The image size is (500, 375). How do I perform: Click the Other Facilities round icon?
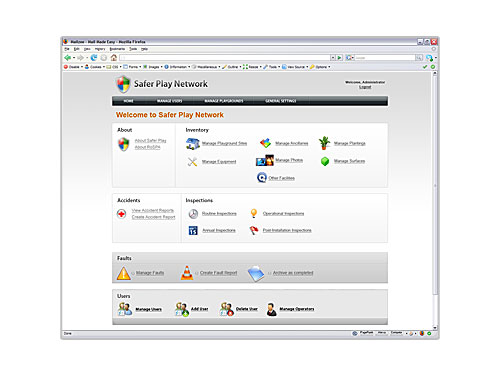(x=262, y=177)
